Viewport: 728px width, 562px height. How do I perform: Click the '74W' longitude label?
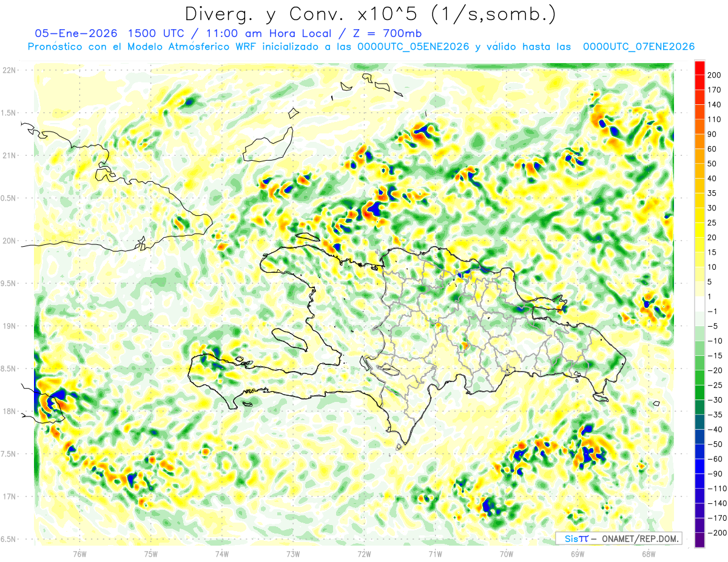click(x=221, y=553)
